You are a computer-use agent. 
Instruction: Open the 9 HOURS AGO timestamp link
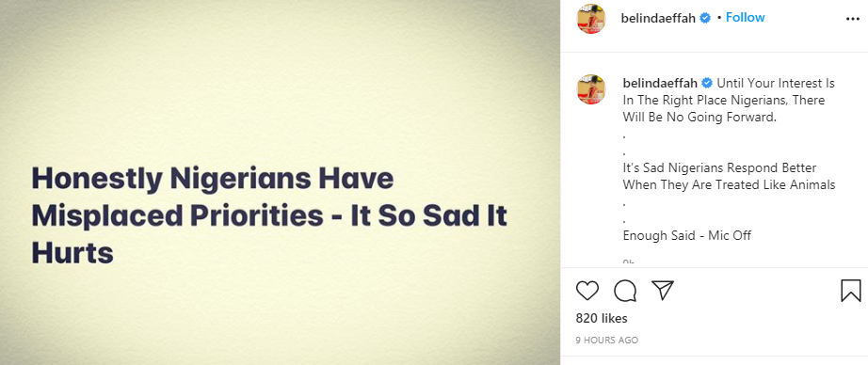click(x=606, y=341)
